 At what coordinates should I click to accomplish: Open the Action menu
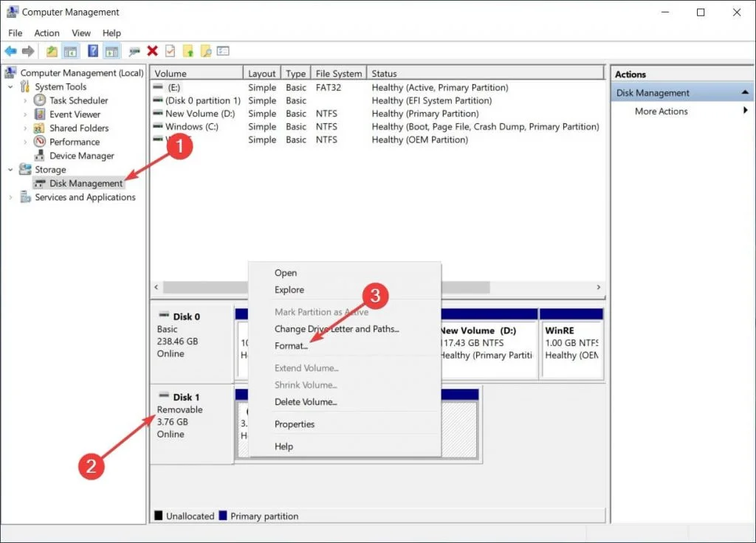pyautogui.click(x=47, y=32)
